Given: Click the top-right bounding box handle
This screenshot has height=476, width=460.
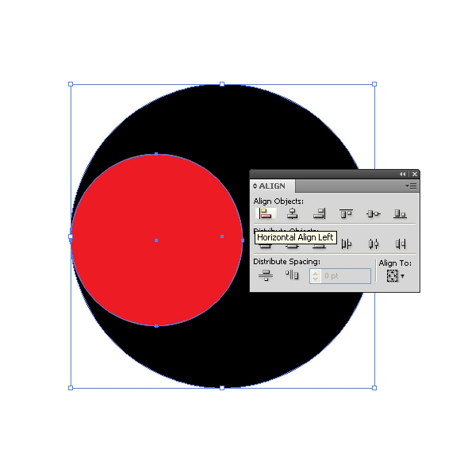Looking at the screenshot, I should [374, 84].
